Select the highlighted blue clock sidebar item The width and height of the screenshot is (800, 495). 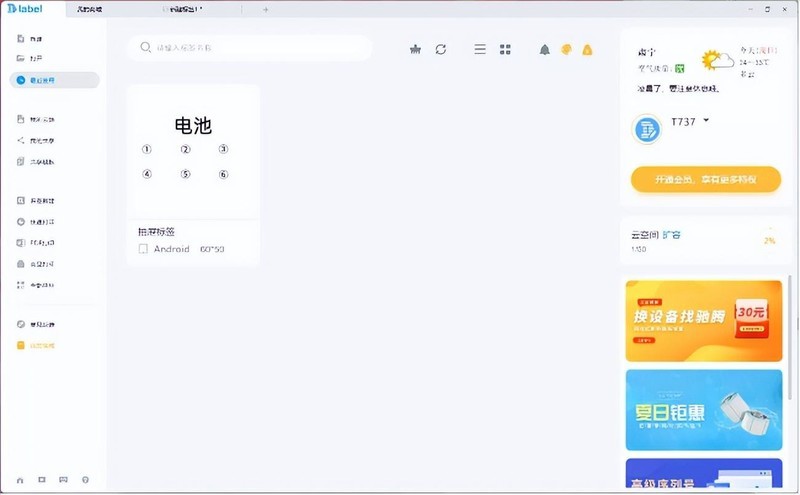click(x=55, y=80)
